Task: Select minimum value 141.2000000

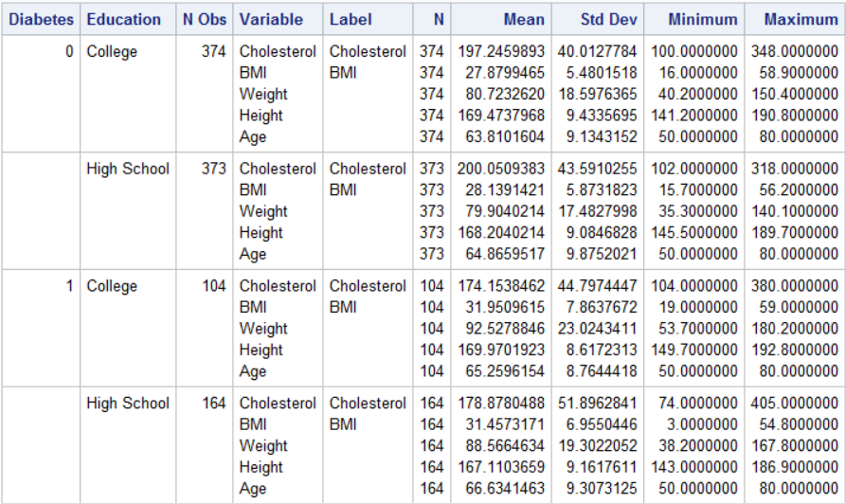Action: (x=693, y=116)
